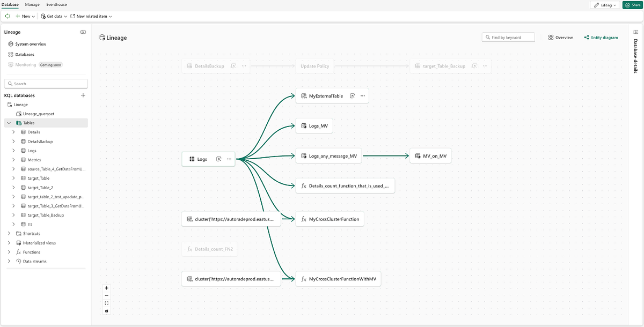This screenshot has height=327, width=644.
Task: Open the Eventhouse tab
Action: tap(56, 4)
